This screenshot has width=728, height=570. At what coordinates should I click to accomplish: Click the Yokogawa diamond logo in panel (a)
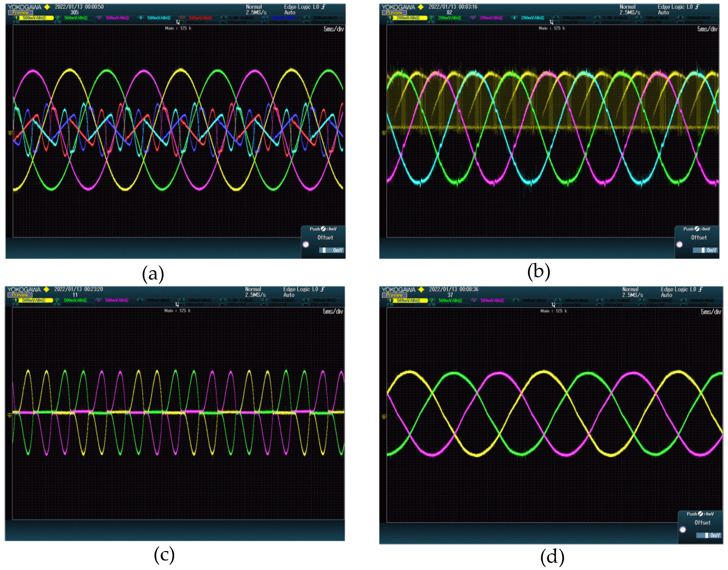click(x=47, y=7)
